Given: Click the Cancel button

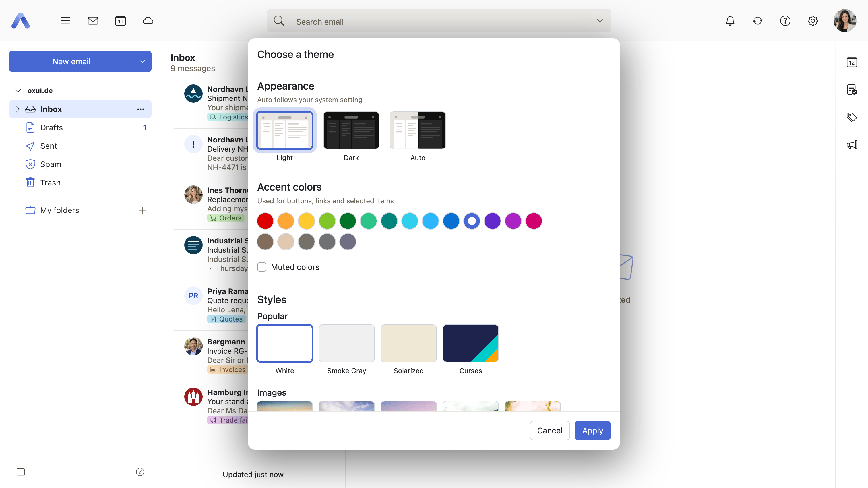Looking at the screenshot, I should pos(550,431).
